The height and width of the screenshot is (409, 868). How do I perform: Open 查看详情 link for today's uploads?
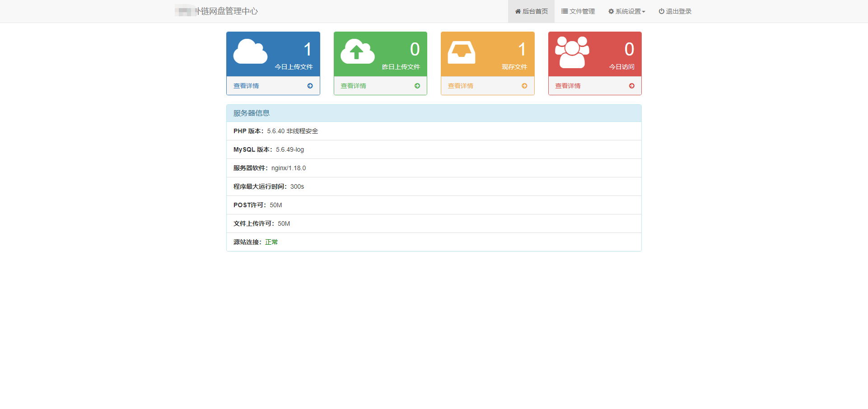246,86
